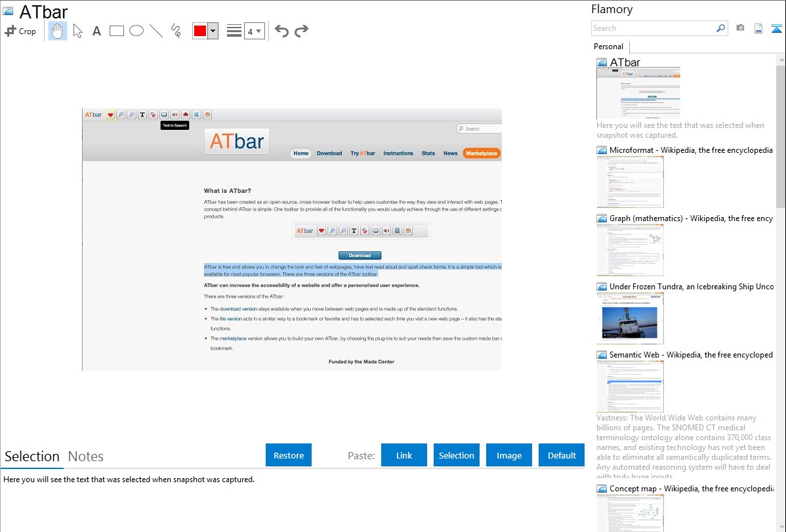Click the browser icon beside Concept map entry
Screen dimensions: 786x532
[602, 489]
